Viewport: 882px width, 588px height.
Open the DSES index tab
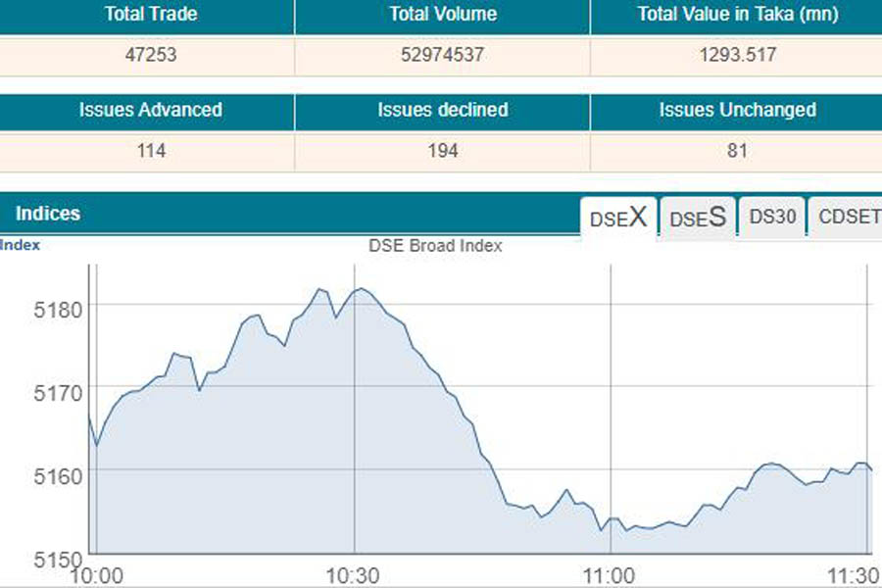tap(697, 219)
